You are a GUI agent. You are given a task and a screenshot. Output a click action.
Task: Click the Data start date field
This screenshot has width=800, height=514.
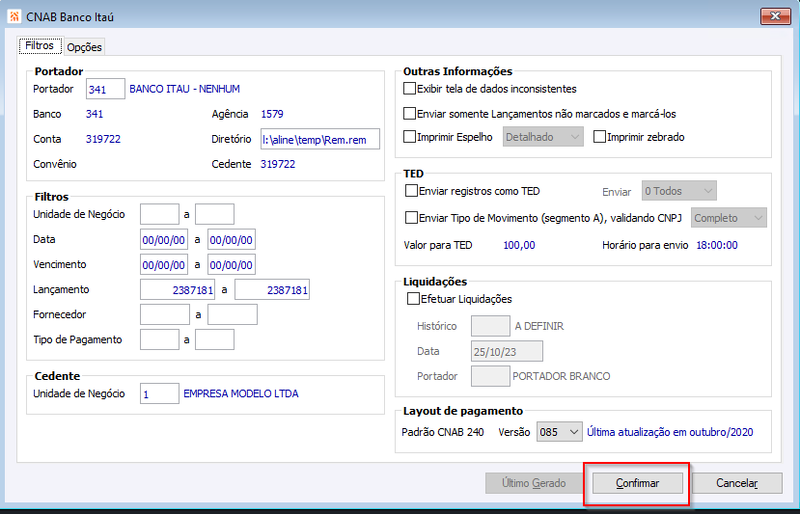(164, 239)
